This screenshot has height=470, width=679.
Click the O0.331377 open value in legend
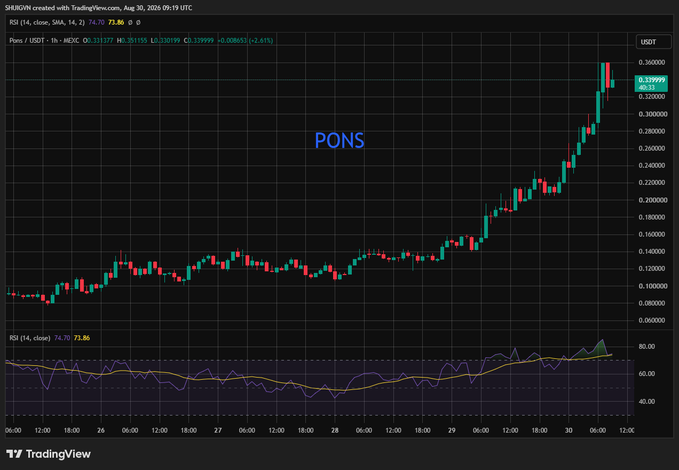pyautogui.click(x=98, y=40)
